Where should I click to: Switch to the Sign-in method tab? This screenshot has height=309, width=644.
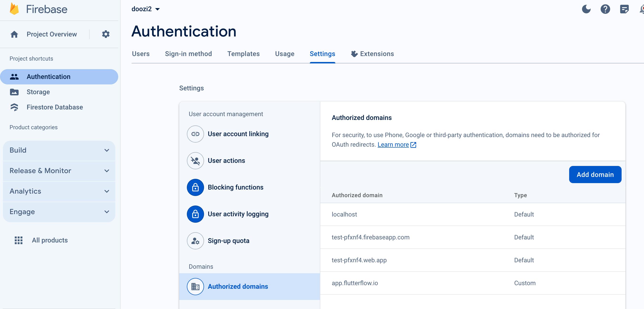point(188,54)
